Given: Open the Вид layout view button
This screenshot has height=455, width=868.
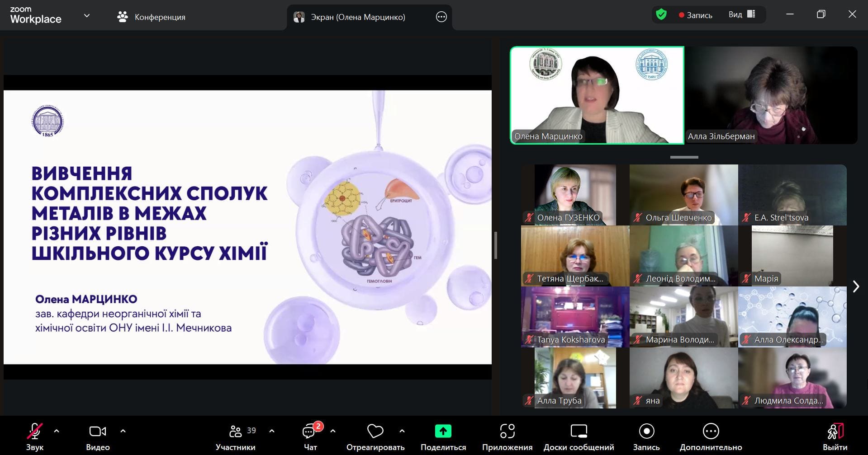Looking at the screenshot, I should click(742, 14).
